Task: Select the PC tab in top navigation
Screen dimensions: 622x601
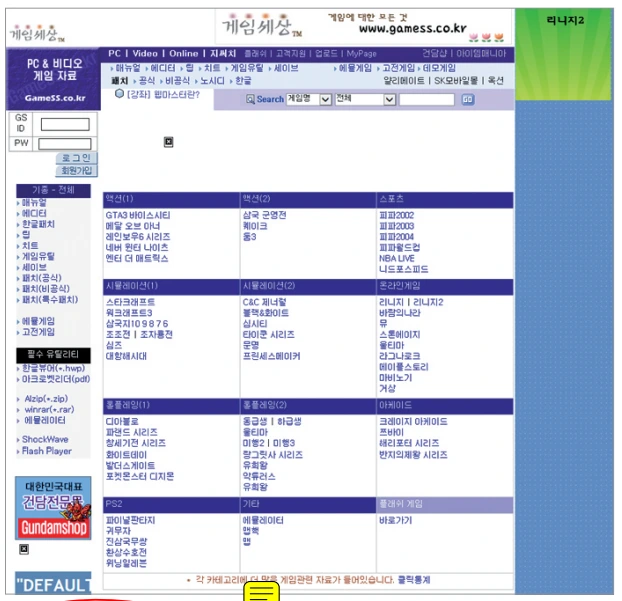Action: [114, 54]
